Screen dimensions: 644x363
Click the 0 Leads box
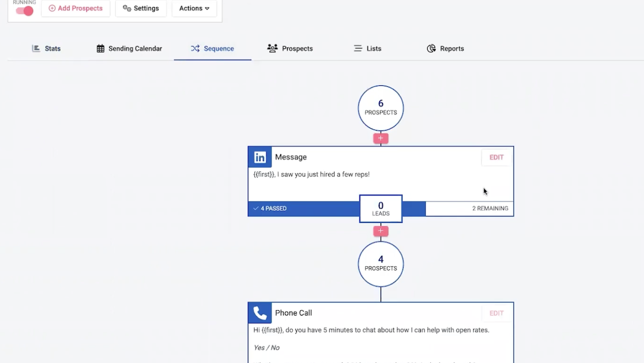point(381,208)
